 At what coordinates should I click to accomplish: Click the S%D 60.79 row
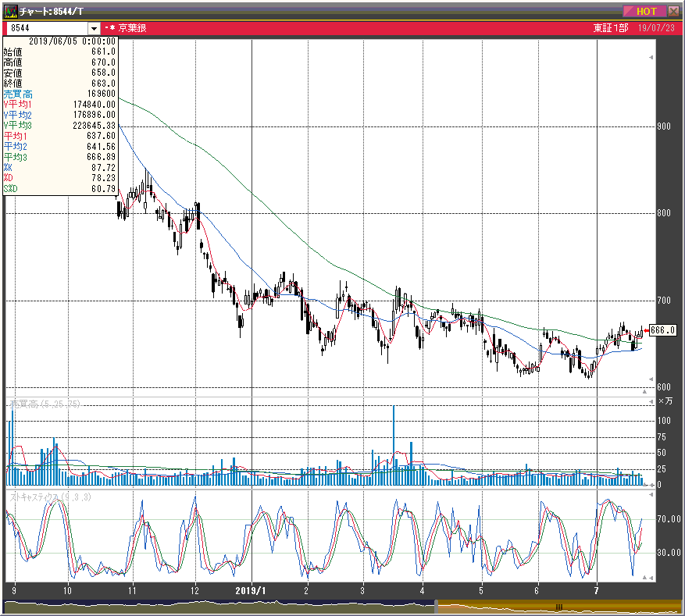(x=60, y=189)
